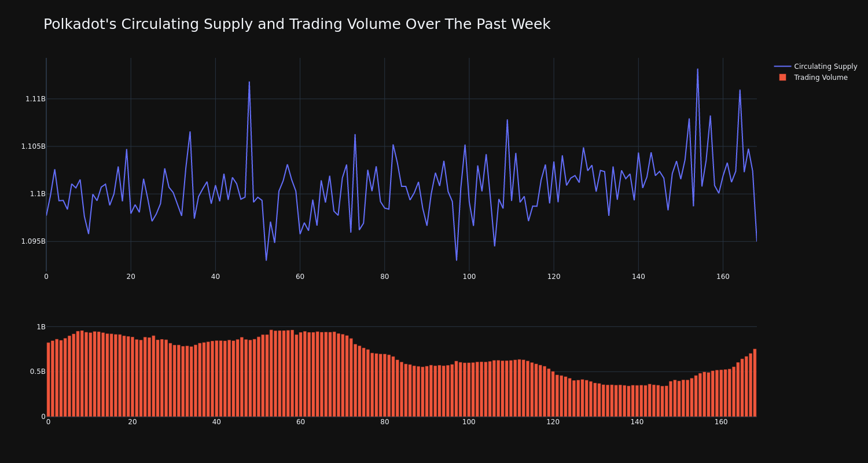Click x-axis label 40 of supply chart
Image resolution: width=868 pixels, height=463 pixels.
(x=215, y=277)
